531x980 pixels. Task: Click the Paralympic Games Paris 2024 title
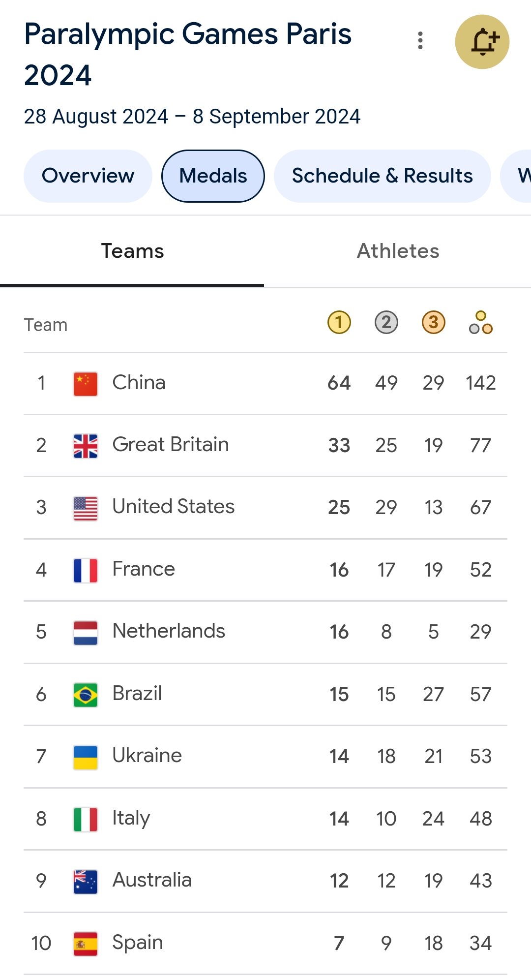[188, 54]
